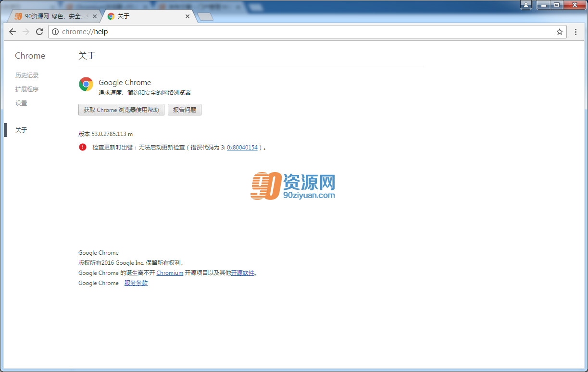Open a new tab
The image size is (588, 372).
tap(205, 17)
